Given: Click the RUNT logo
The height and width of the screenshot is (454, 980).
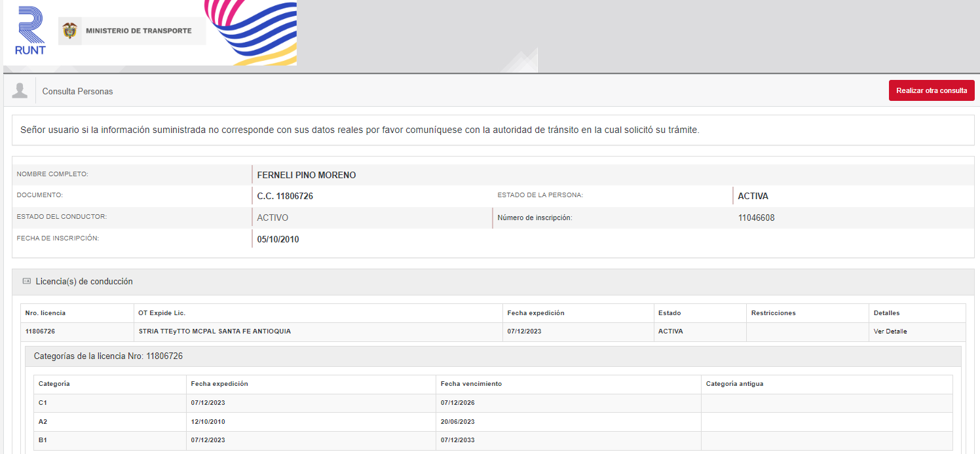Looking at the screenshot, I should tap(30, 31).
